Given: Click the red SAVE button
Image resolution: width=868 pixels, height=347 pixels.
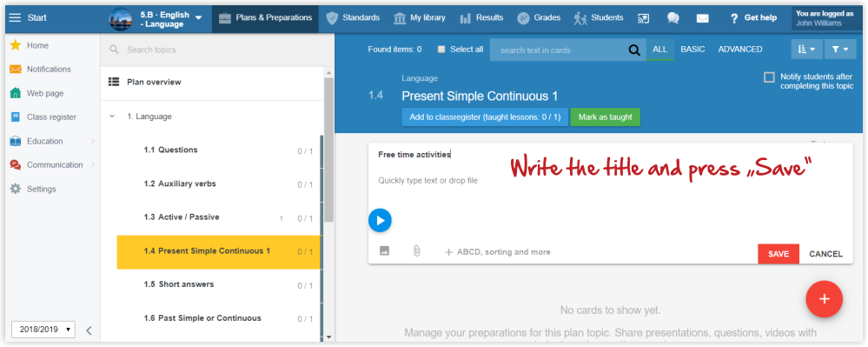Looking at the screenshot, I should (779, 254).
